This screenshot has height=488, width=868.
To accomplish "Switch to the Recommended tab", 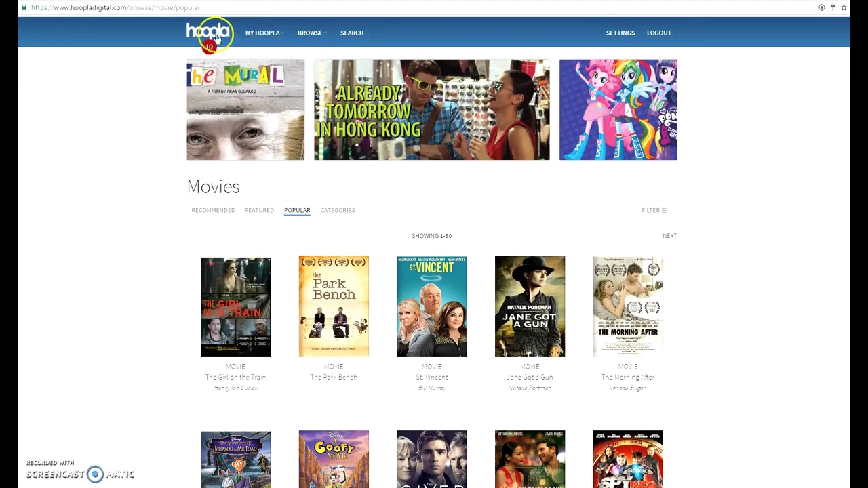I will pyautogui.click(x=213, y=210).
